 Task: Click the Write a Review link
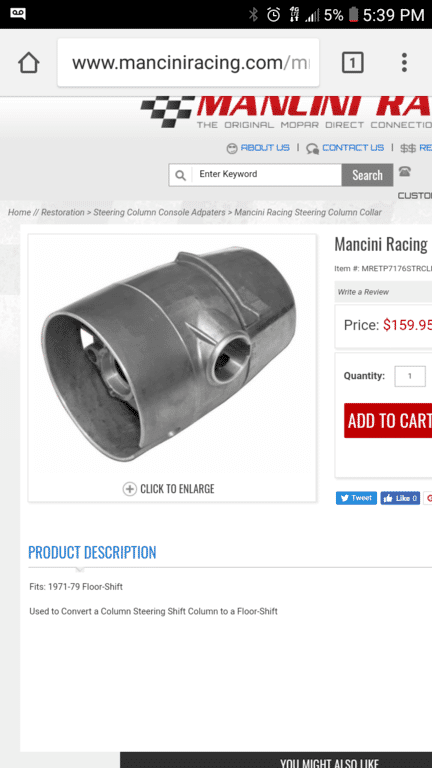363,292
